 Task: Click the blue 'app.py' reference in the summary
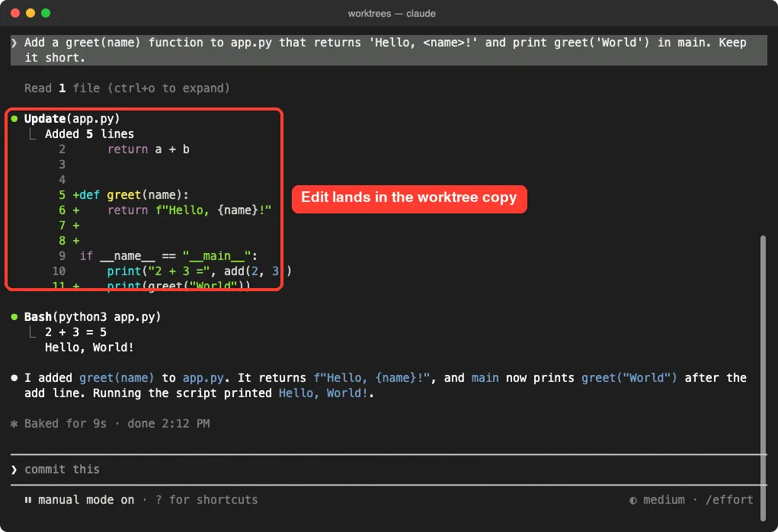[203, 378]
